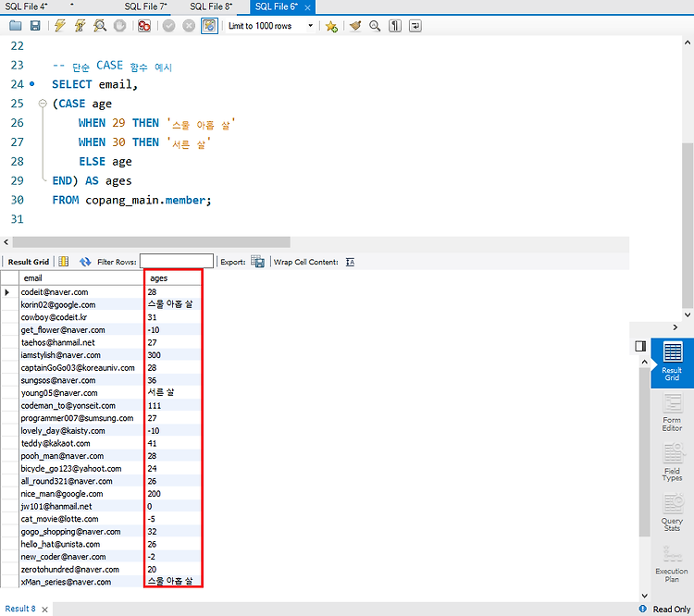Rollback transaction with the X circle icon
This screenshot has width=694, height=616.
point(189,26)
